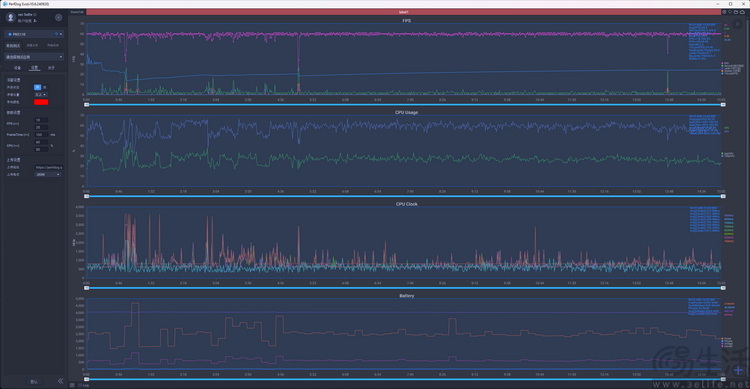Click the red label1 bar at the top
This screenshot has height=389, width=750.
pos(403,12)
